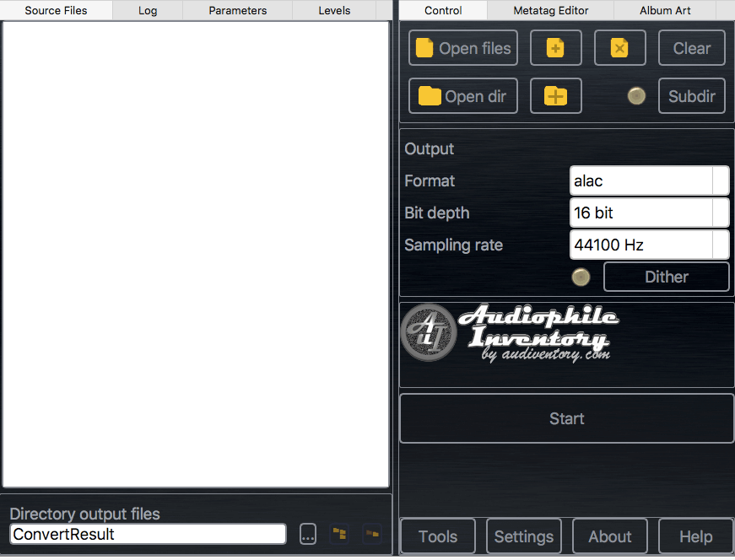The height and width of the screenshot is (560, 735).
Task: Click the three-dots browse output directory button
Action: pos(308,534)
